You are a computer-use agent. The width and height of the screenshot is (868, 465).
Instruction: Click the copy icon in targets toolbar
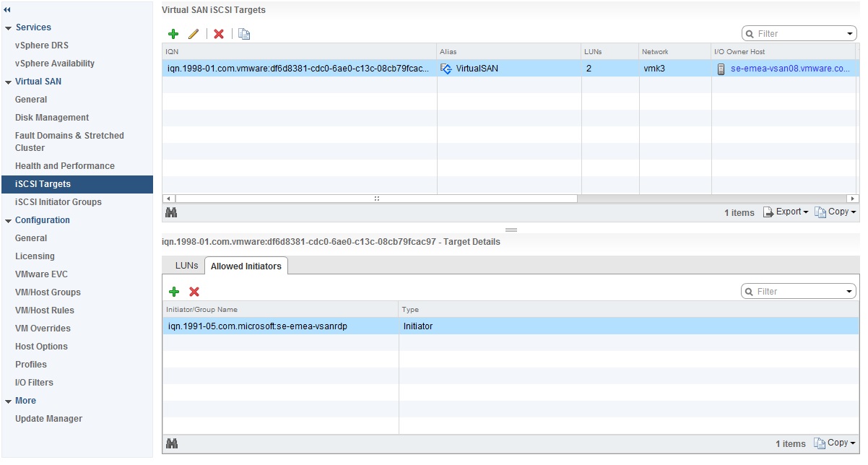click(x=244, y=34)
